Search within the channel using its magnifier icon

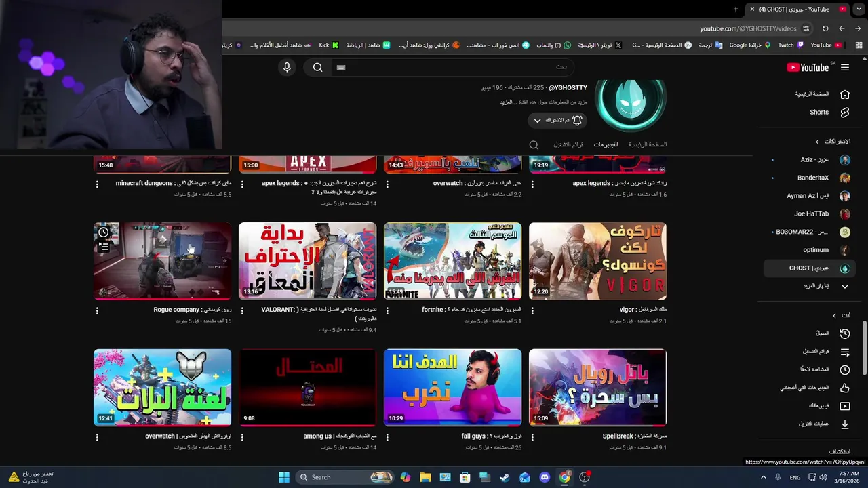(534, 145)
